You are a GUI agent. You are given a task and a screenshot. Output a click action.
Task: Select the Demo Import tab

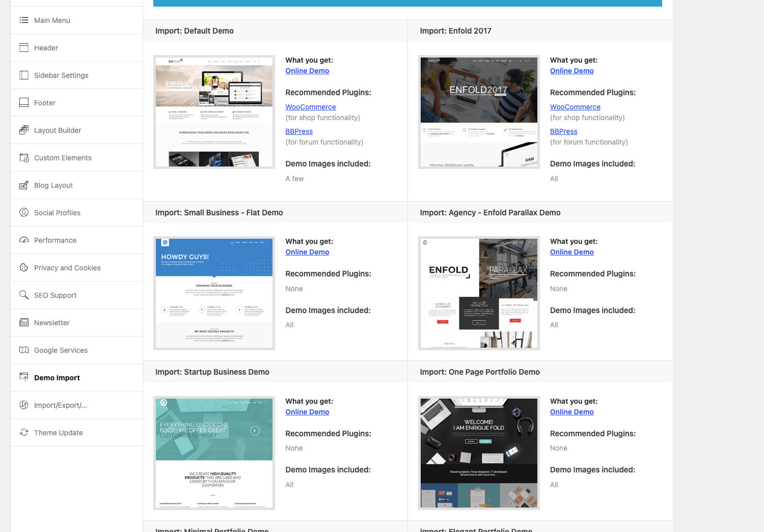[76, 378]
